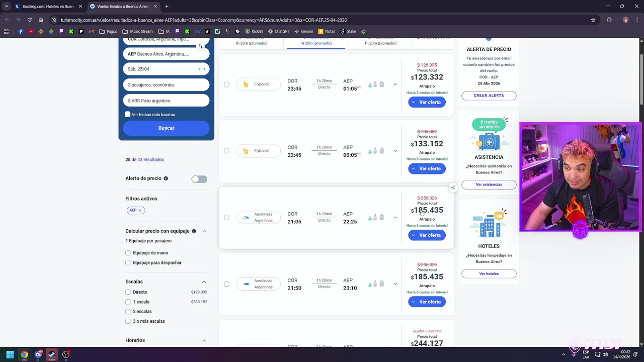Remove the AEP active filter chip
This screenshot has height=362, width=644.
click(x=140, y=210)
